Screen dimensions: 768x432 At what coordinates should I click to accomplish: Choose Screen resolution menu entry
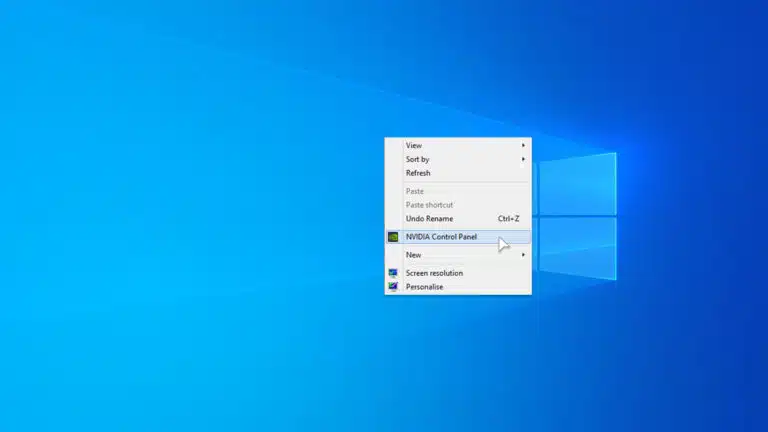point(458,273)
